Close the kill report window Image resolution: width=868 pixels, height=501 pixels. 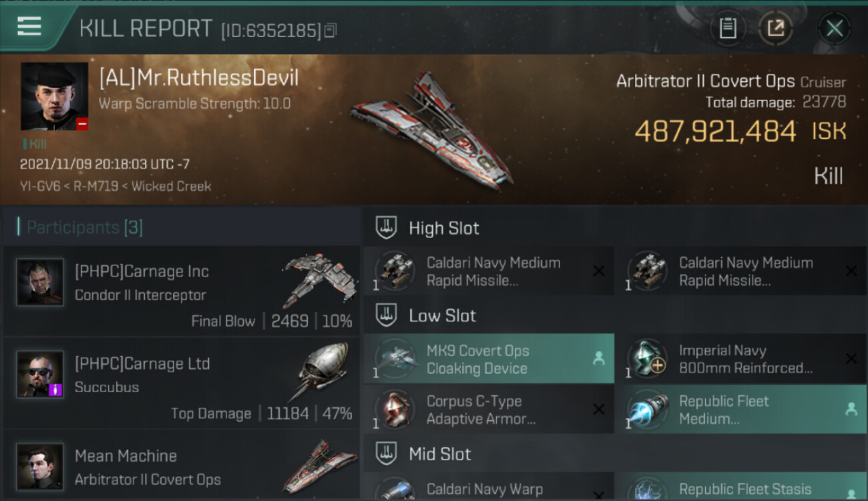click(834, 28)
